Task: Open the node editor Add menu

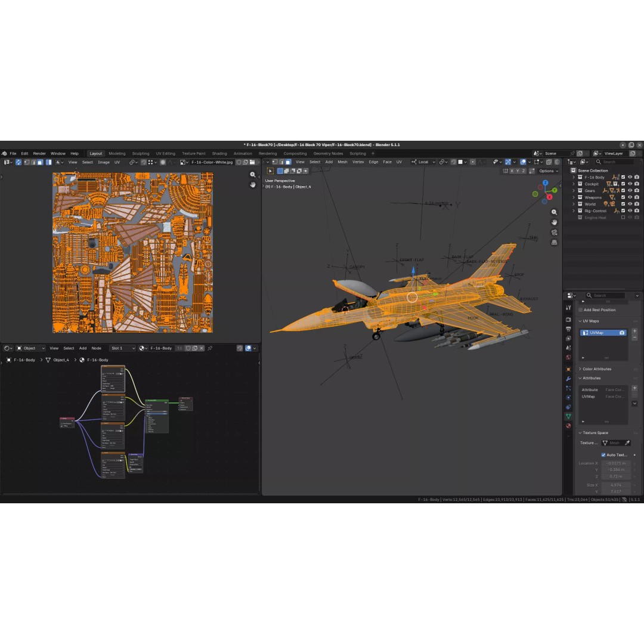Action: (83, 348)
